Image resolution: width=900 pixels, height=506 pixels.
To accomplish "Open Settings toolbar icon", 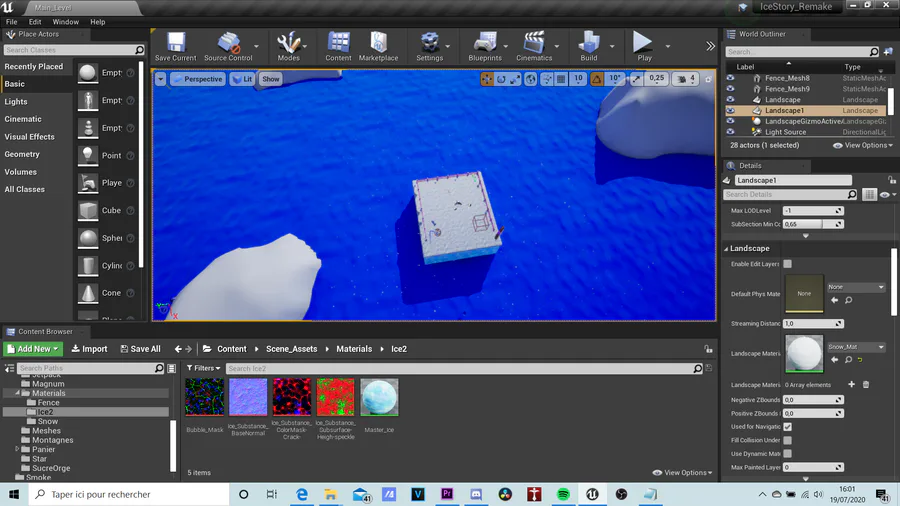I will (x=429, y=46).
